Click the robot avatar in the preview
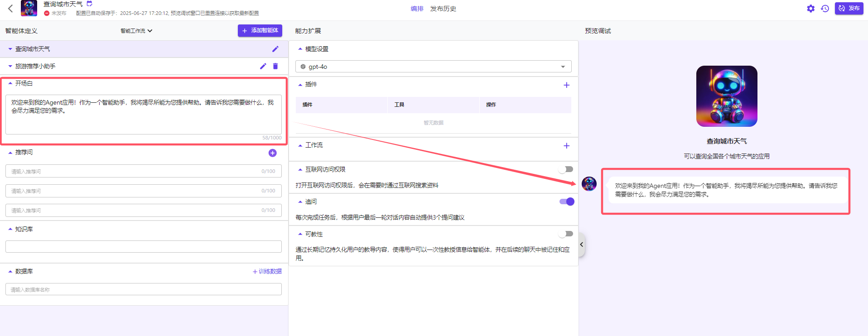Screen dimensions: 868x336 click(x=727, y=96)
